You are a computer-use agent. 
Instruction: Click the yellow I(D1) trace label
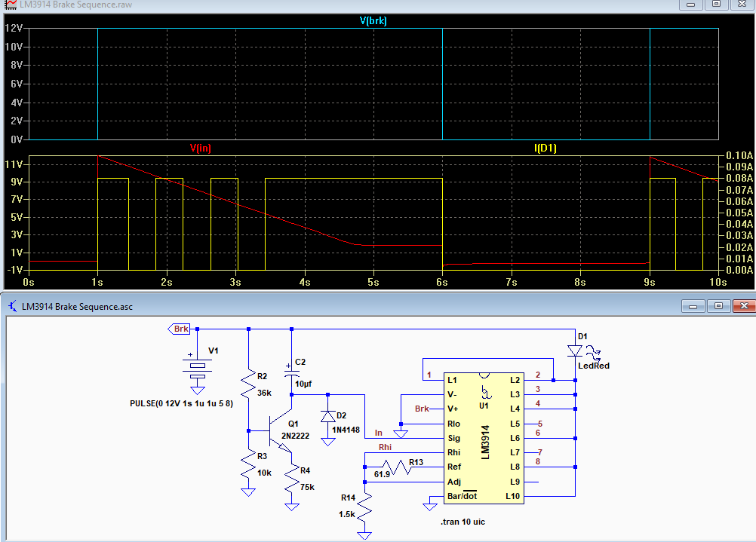[545, 148]
